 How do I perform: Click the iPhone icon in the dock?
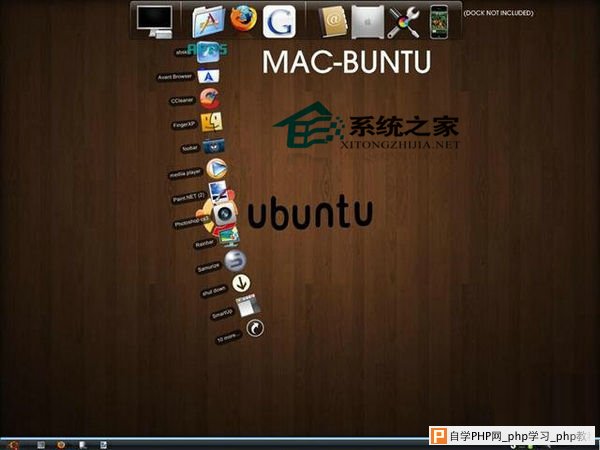[x=438, y=20]
